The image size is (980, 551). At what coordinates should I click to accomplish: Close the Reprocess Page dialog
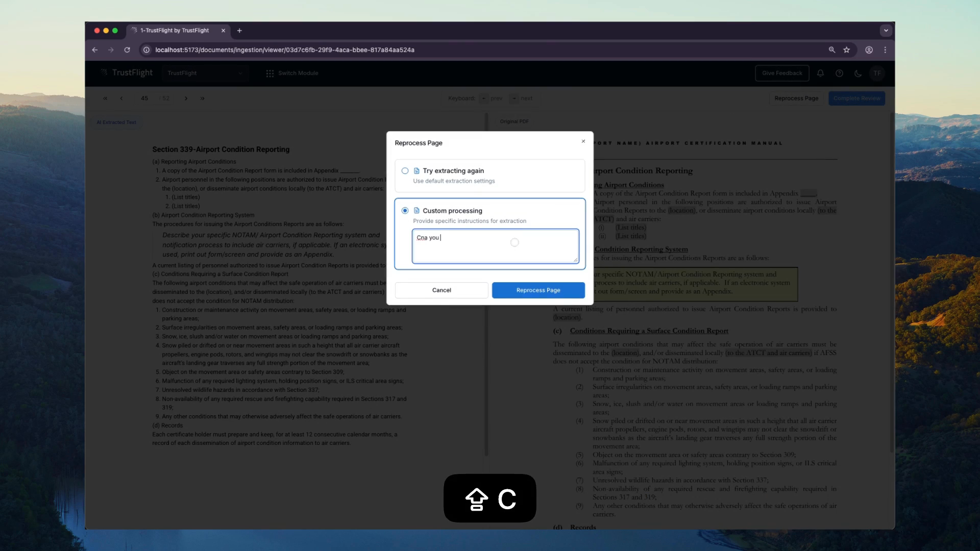pyautogui.click(x=583, y=141)
